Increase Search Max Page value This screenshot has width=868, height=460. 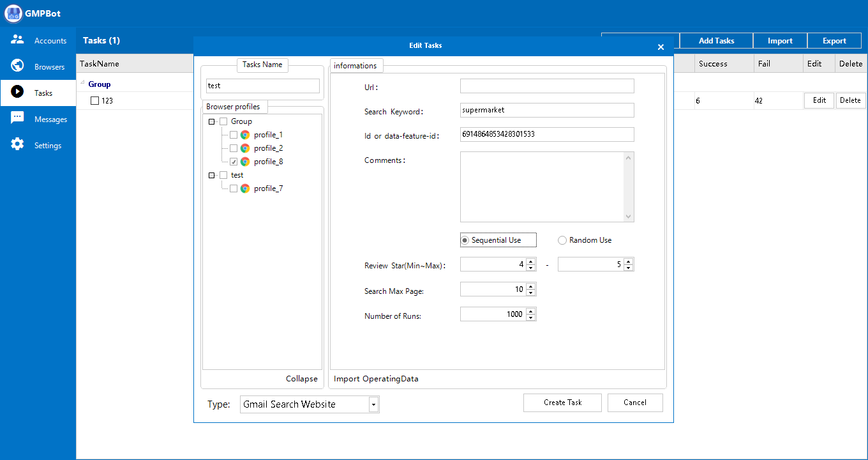(531, 286)
